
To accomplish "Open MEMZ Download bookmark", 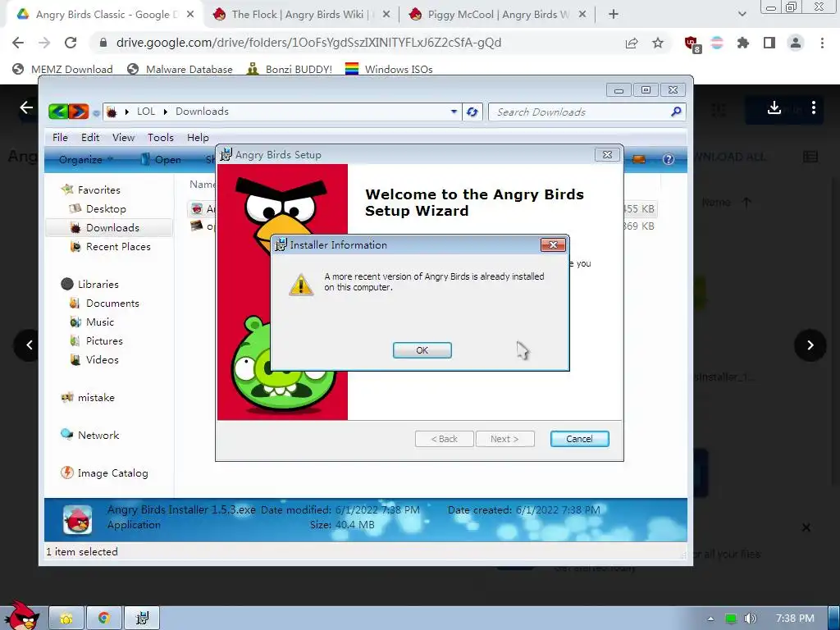I will click(62, 69).
